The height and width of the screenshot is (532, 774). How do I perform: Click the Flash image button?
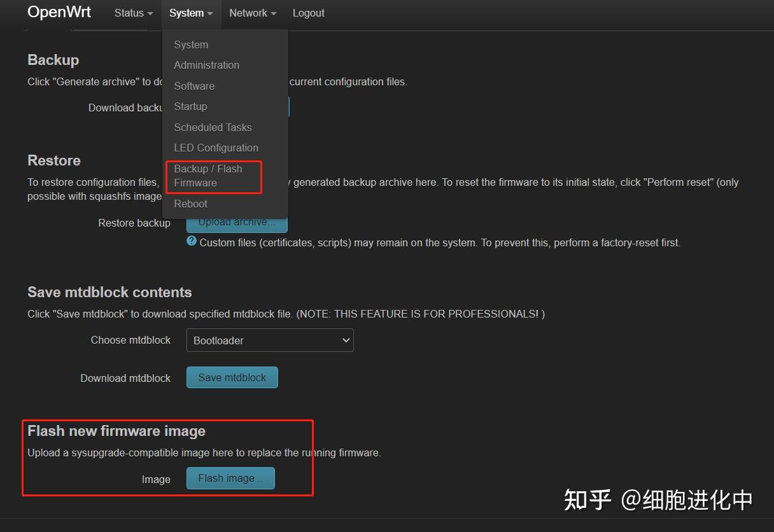point(230,478)
